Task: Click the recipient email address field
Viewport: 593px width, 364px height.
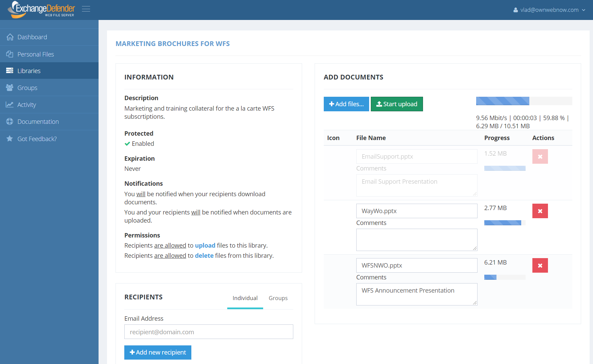Action: tap(209, 332)
